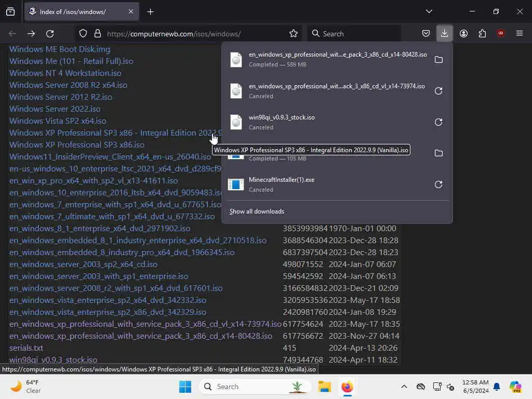532x399 pixels.
Task: Open the Firefox application menu
Action: [x=519, y=33]
